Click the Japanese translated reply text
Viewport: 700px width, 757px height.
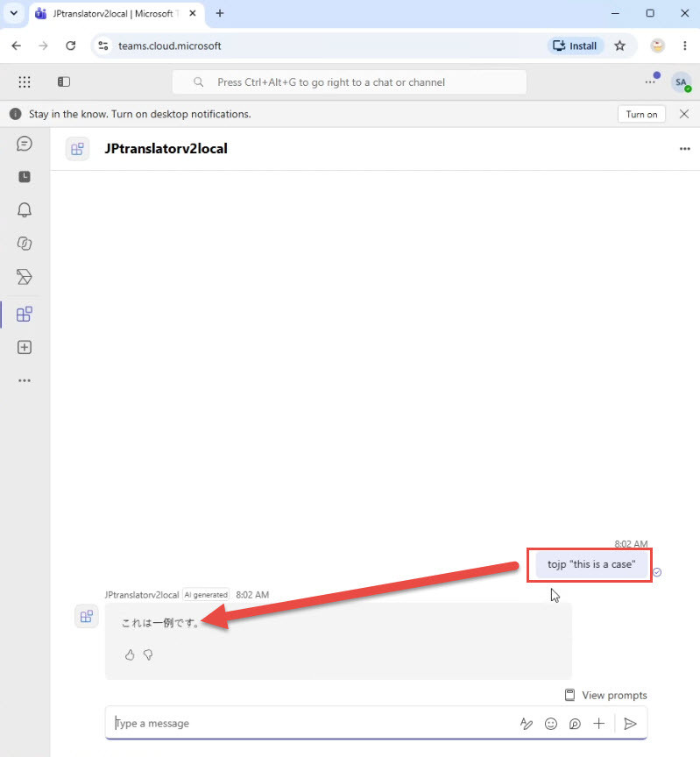click(160, 623)
